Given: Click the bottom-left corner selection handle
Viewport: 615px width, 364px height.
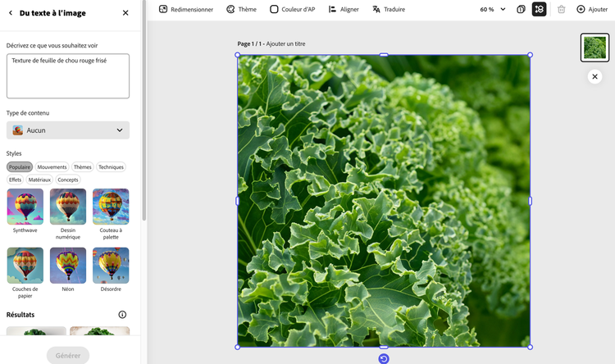Looking at the screenshot, I should [237, 347].
